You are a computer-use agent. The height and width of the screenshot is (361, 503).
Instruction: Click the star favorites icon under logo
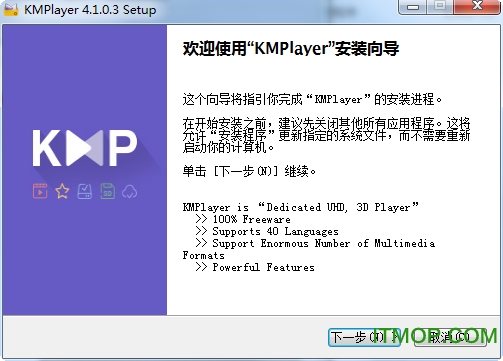coord(62,191)
